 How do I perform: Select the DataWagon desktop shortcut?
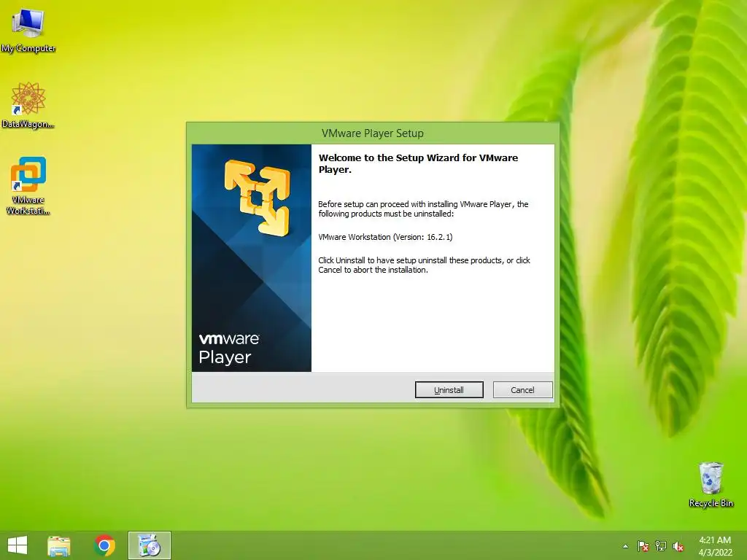pos(28,105)
